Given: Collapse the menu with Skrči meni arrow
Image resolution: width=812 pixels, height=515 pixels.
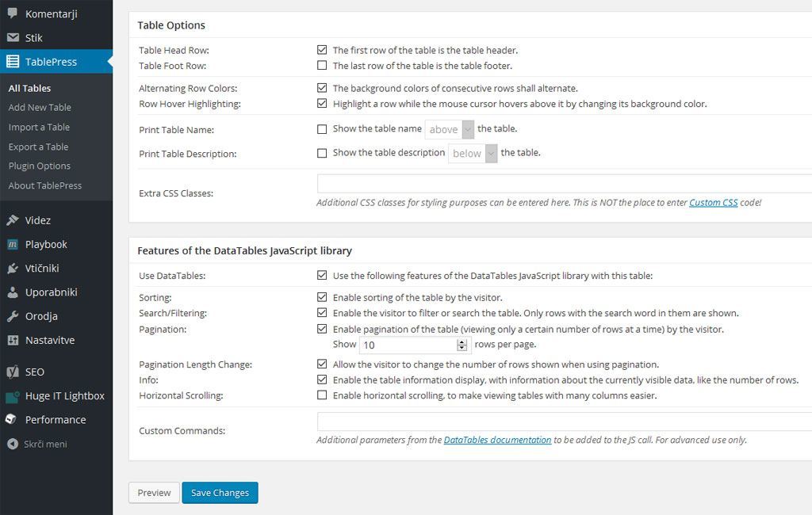Looking at the screenshot, I should (x=13, y=444).
